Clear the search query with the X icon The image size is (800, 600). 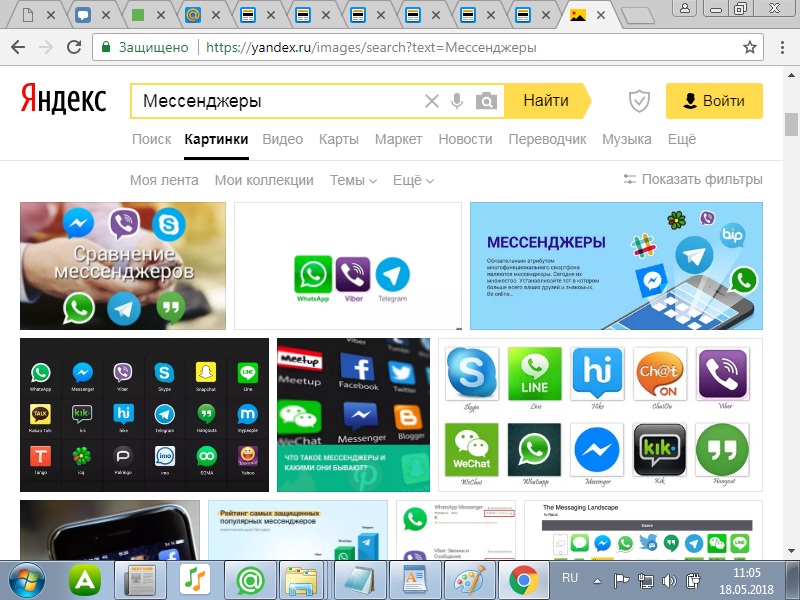click(432, 101)
